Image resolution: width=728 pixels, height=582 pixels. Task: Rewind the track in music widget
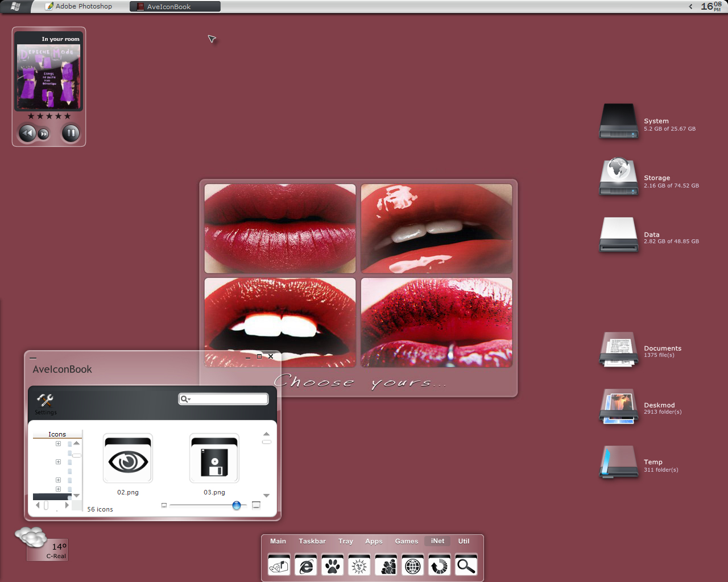[x=27, y=134]
